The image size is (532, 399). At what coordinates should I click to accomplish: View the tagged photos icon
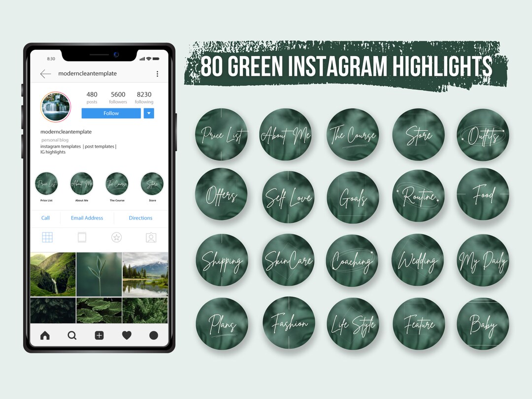point(151,237)
